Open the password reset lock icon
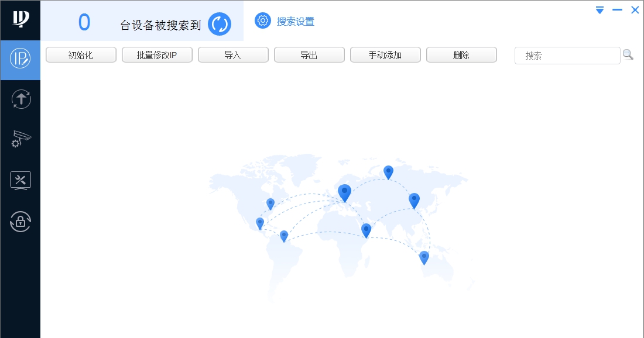 coord(20,222)
